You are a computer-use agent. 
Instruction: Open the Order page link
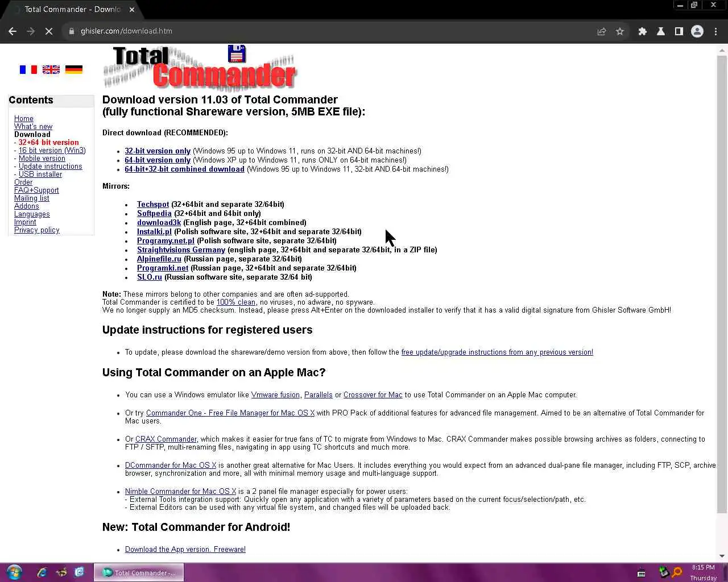23,182
